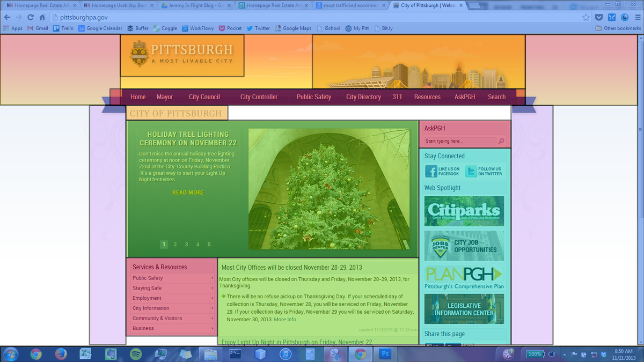
Task: Click the browser forward arrow
Action: 19,17
